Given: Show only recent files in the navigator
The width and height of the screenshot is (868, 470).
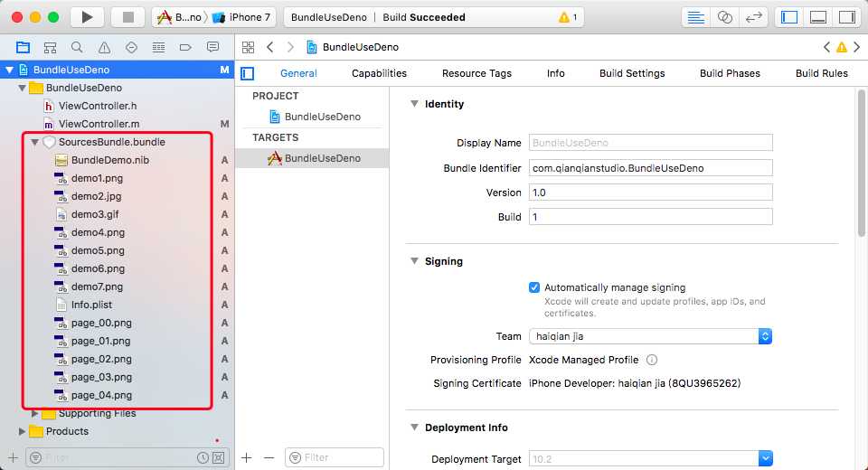Looking at the screenshot, I should click(x=203, y=458).
